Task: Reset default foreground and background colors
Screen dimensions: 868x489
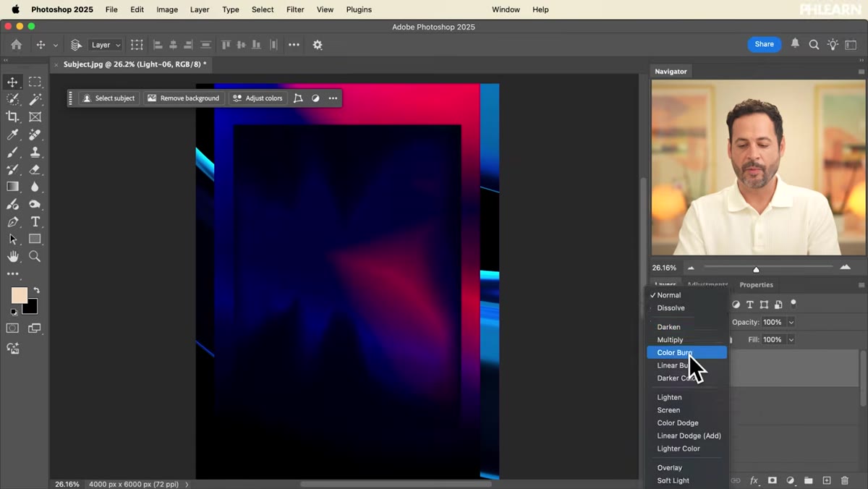Action: pyautogui.click(x=13, y=312)
